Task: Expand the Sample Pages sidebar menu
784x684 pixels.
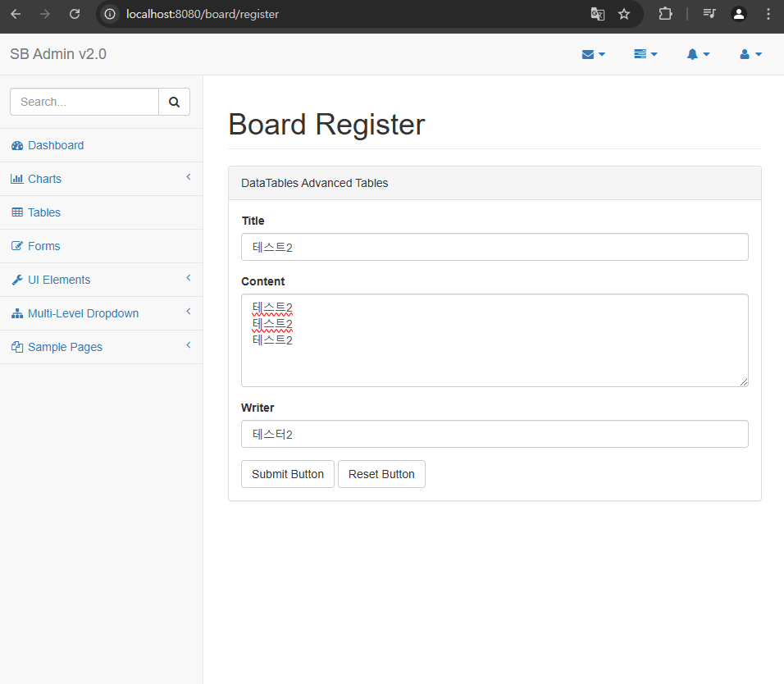Action: tap(102, 347)
